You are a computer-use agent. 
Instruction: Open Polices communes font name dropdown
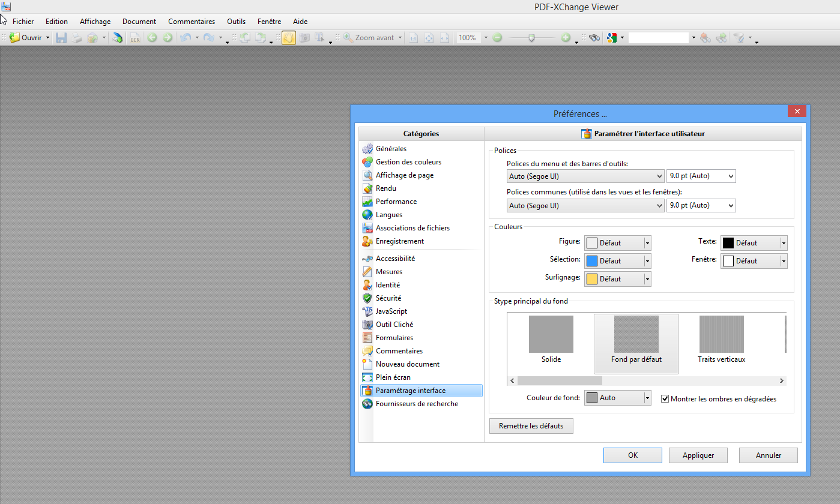coord(585,205)
